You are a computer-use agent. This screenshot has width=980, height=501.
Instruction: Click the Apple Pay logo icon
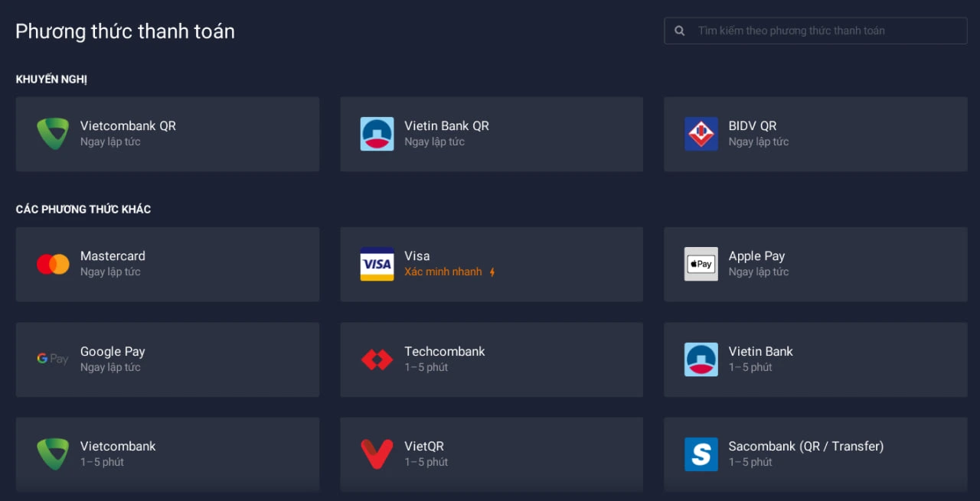pos(701,264)
